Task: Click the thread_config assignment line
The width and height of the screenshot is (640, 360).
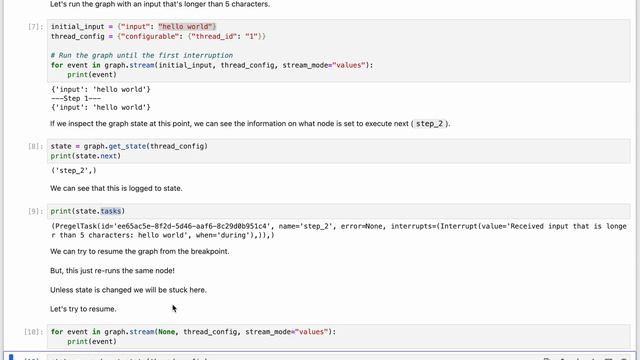Action: click(158, 36)
